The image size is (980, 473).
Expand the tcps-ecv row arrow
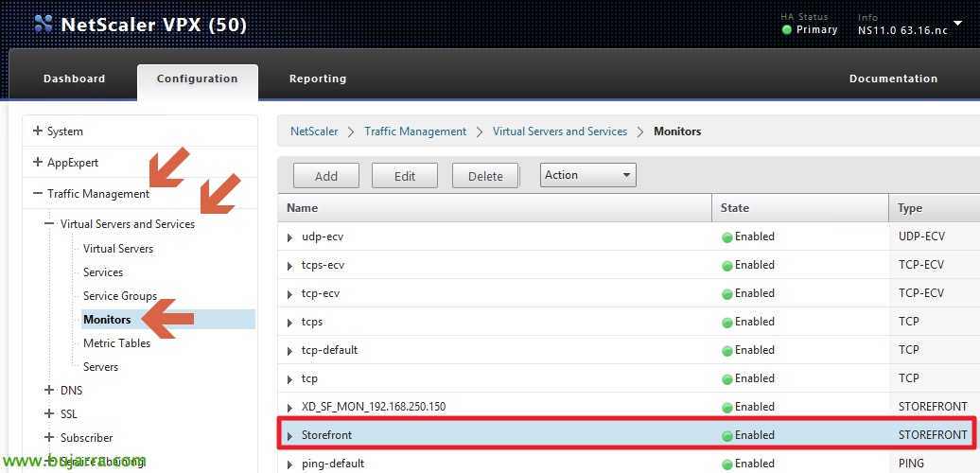point(289,266)
